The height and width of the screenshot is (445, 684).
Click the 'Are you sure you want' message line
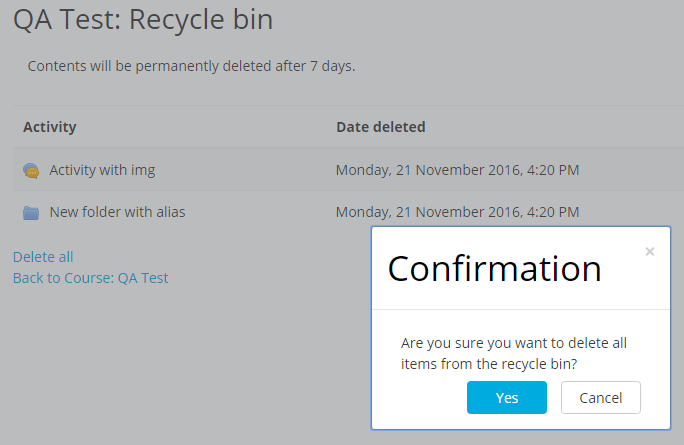pos(513,343)
